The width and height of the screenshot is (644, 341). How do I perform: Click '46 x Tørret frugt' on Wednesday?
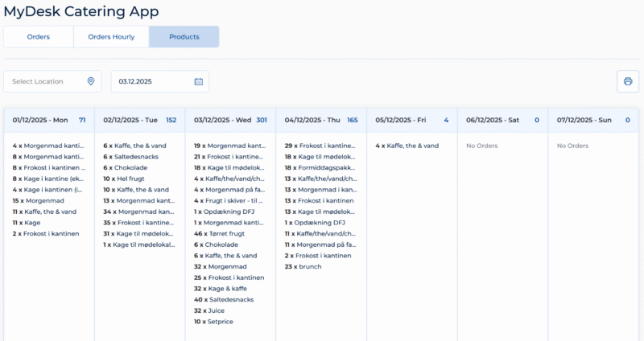(x=219, y=234)
